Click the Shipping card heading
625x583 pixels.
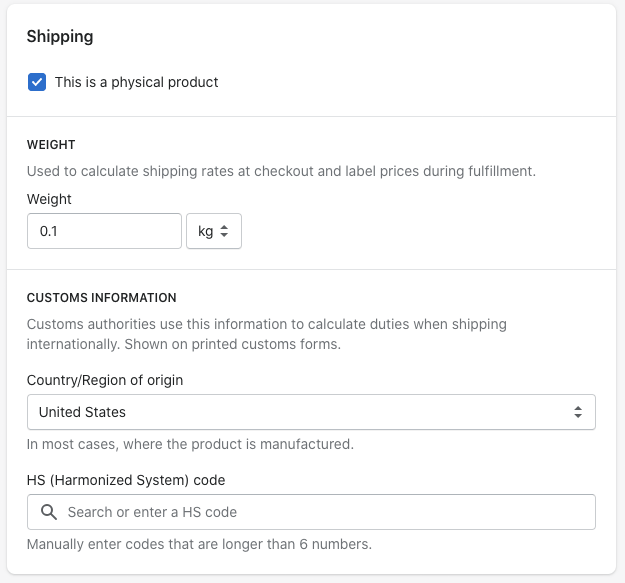60,37
